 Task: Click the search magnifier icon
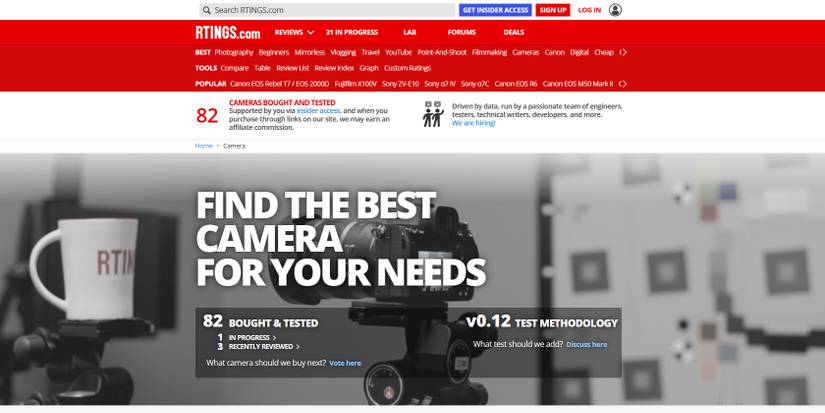click(x=207, y=10)
